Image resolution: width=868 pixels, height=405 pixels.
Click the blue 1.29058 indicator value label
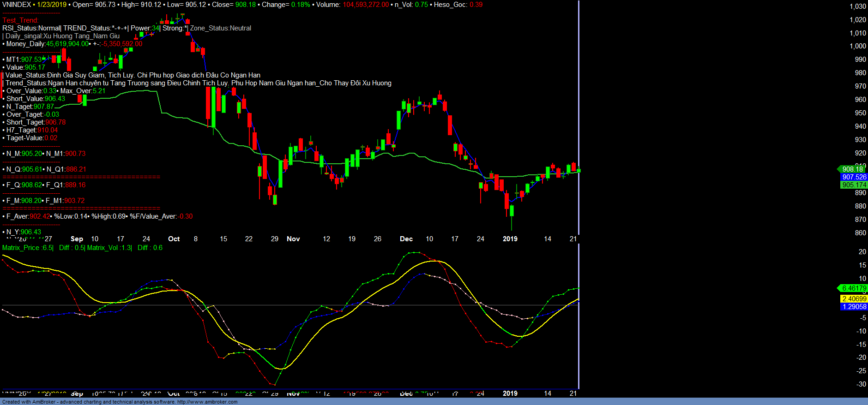click(854, 307)
